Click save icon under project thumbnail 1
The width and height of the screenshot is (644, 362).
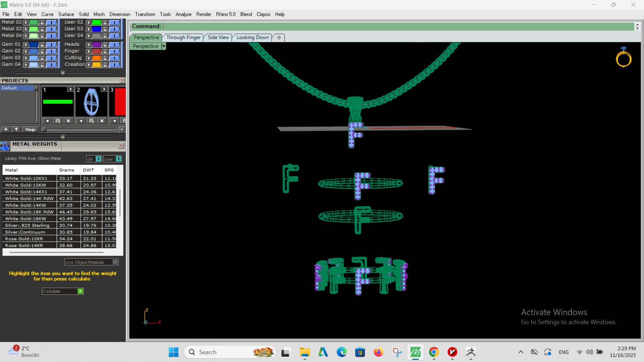point(58,121)
